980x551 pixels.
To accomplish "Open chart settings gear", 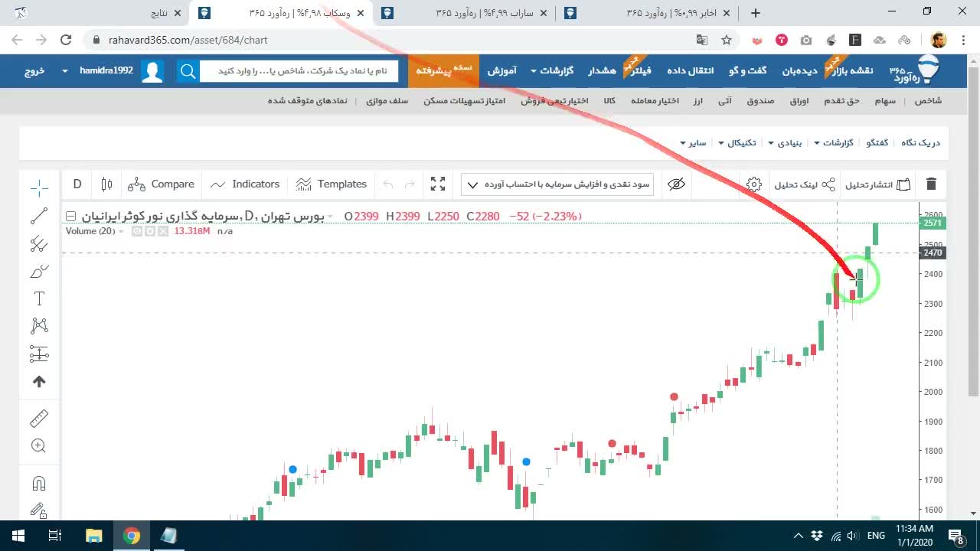I will point(754,184).
